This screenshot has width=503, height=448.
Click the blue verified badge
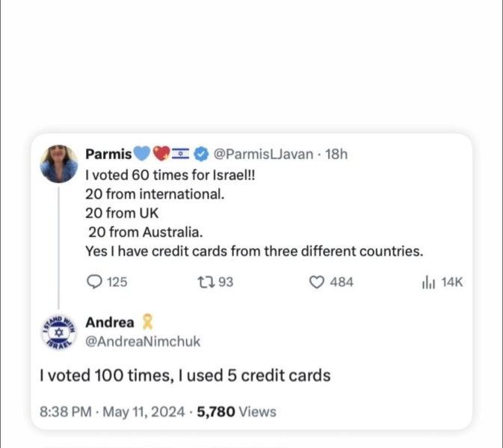click(202, 155)
